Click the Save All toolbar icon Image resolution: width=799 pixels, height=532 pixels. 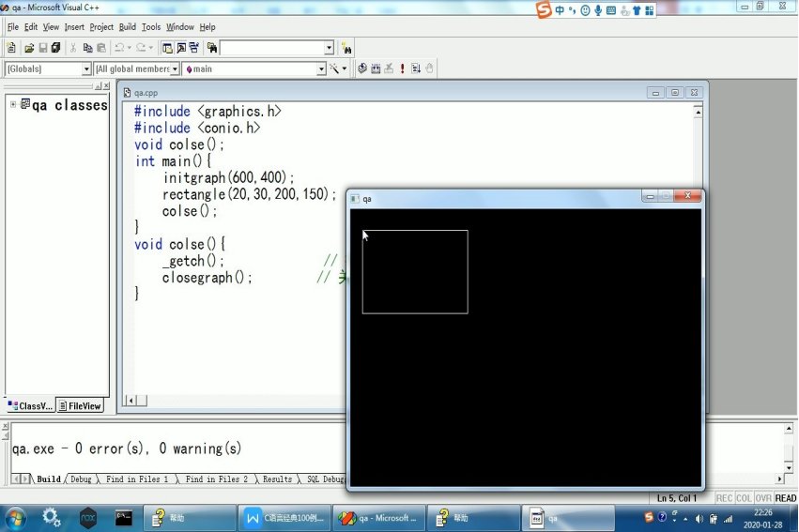pyautogui.click(x=56, y=48)
